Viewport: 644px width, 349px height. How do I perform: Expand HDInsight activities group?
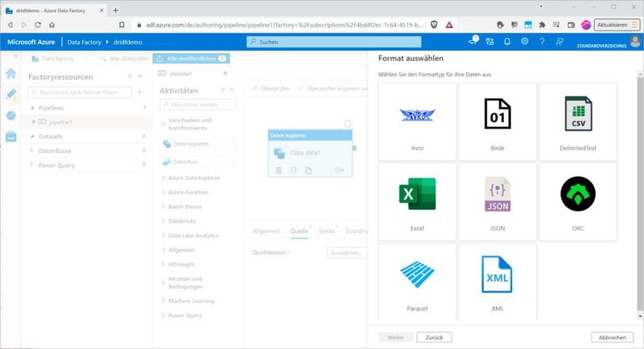pyautogui.click(x=163, y=264)
